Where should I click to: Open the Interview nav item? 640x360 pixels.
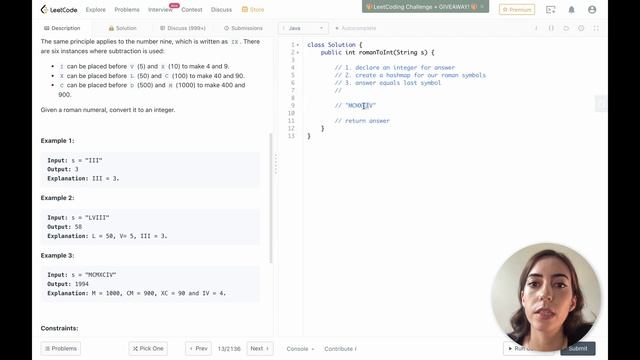click(x=160, y=9)
